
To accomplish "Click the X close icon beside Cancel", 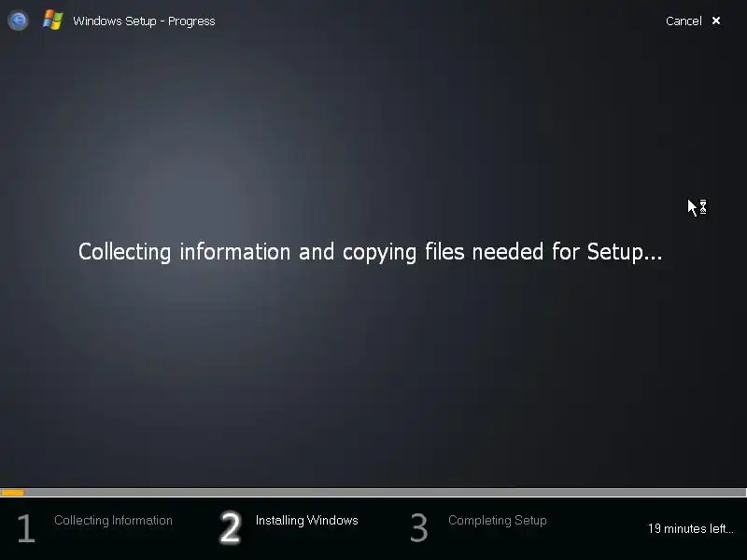I will (x=716, y=21).
